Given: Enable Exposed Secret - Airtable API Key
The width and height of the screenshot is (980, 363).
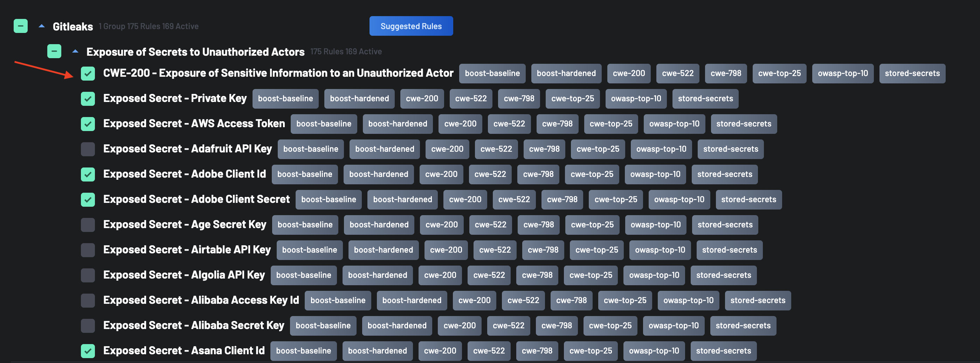Looking at the screenshot, I should (88, 250).
